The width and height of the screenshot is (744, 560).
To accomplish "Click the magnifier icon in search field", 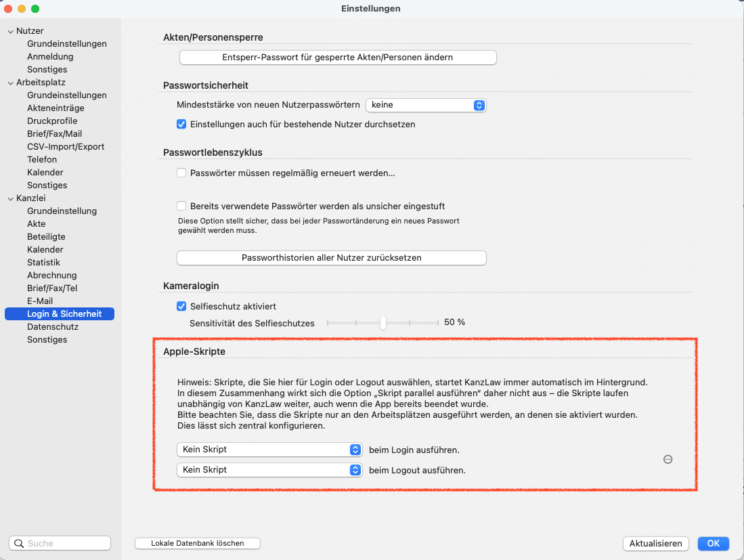I will click(x=19, y=543).
